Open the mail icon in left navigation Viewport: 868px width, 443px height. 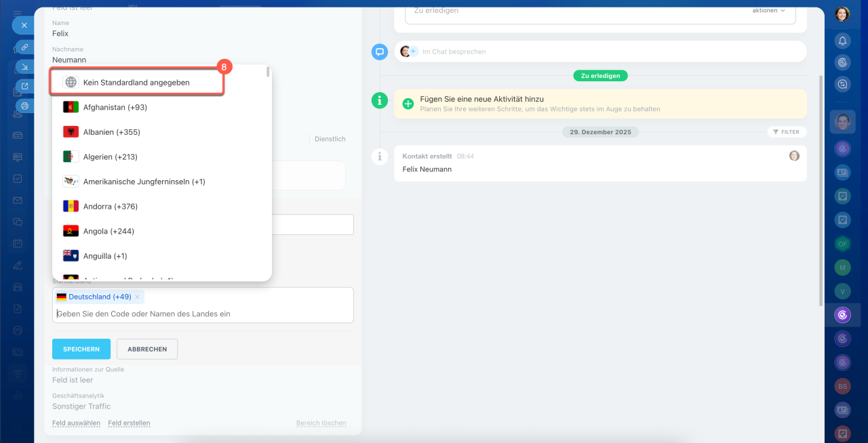coord(18,201)
